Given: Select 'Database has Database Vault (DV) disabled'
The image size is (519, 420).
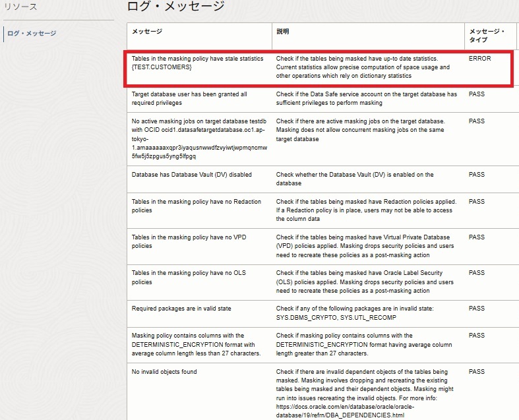Looking at the screenshot, I should (x=192, y=175).
